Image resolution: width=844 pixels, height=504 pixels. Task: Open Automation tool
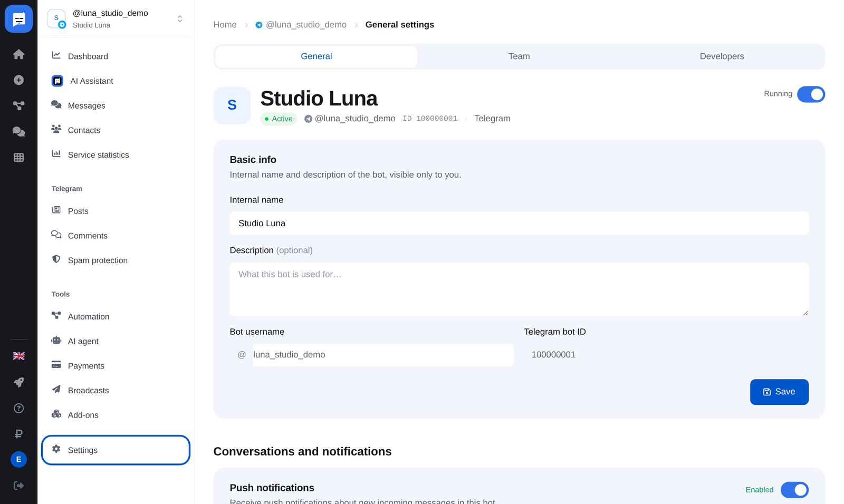[116, 316]
